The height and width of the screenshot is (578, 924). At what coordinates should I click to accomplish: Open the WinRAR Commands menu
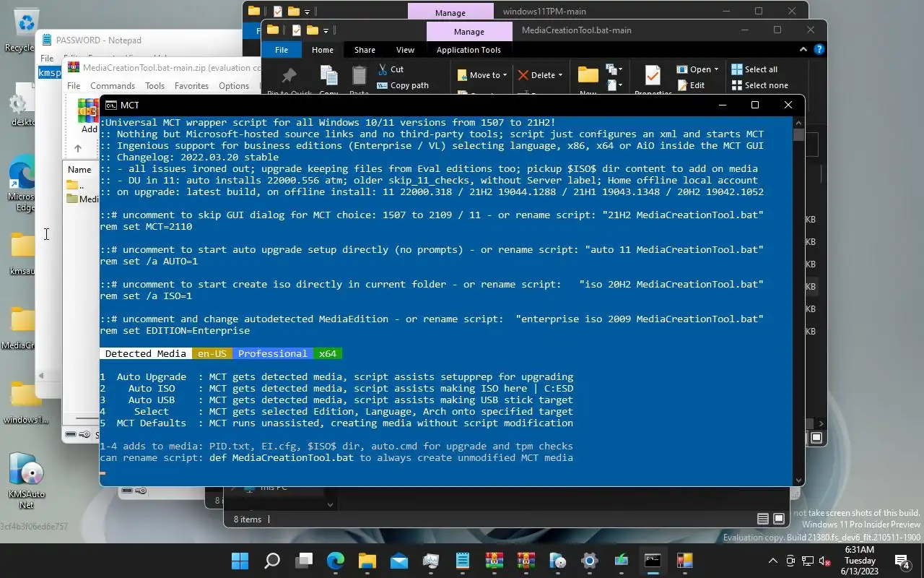[x=113, y=85]
